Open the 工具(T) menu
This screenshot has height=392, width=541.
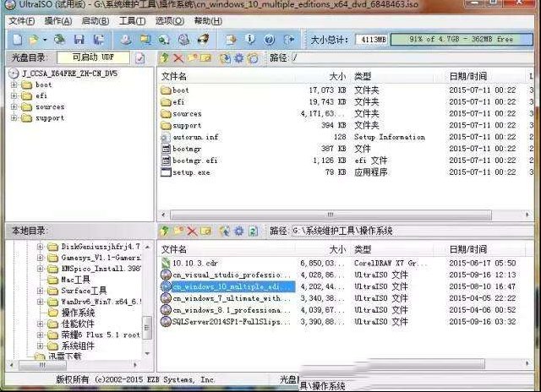pos(132,21)
